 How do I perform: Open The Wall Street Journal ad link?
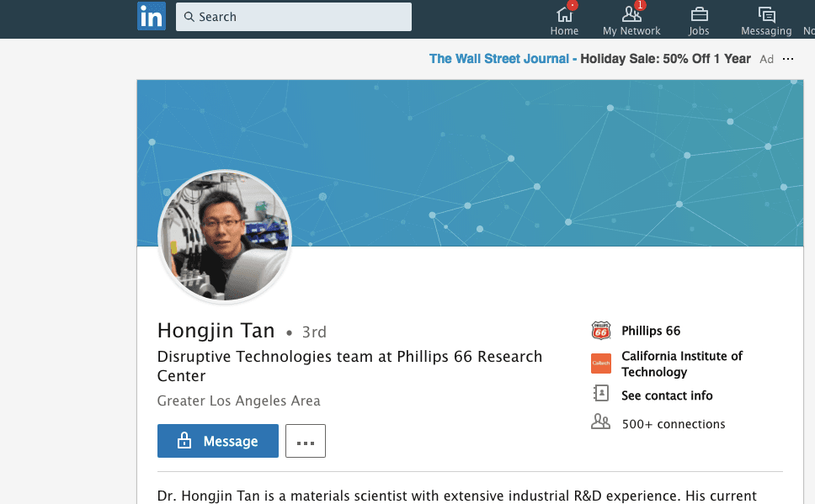[498, 58]
